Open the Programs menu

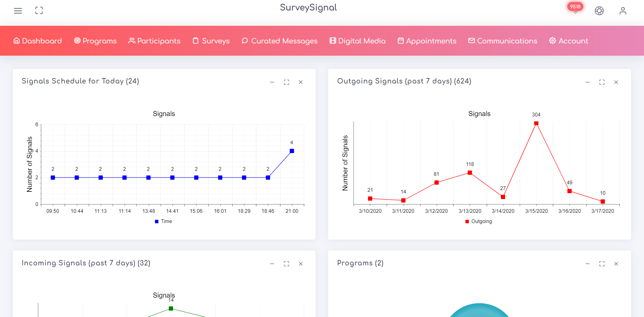[x=95, y=41]
